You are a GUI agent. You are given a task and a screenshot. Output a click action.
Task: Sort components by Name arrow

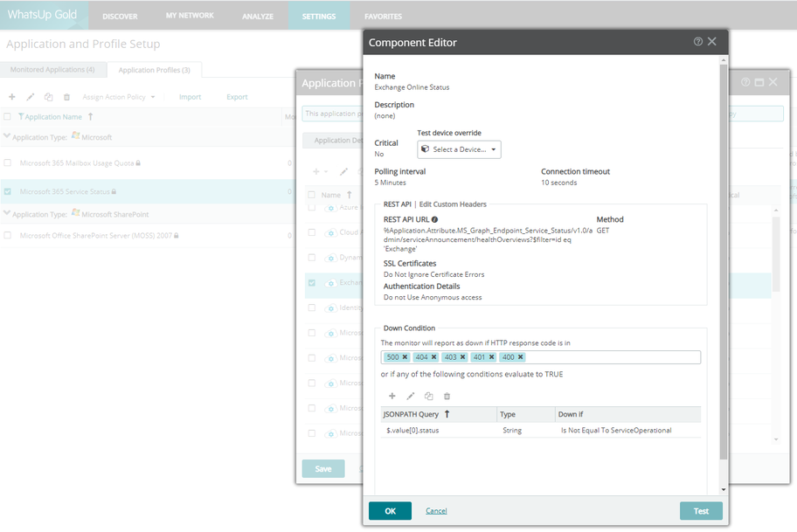[x=350, y=195]
